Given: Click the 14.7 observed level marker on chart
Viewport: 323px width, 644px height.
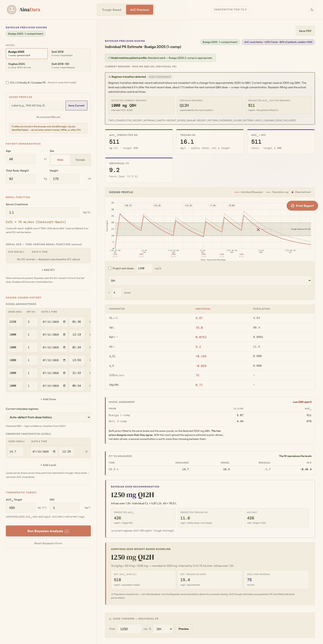Looking at the screenshot, I should tap(258, 229).
